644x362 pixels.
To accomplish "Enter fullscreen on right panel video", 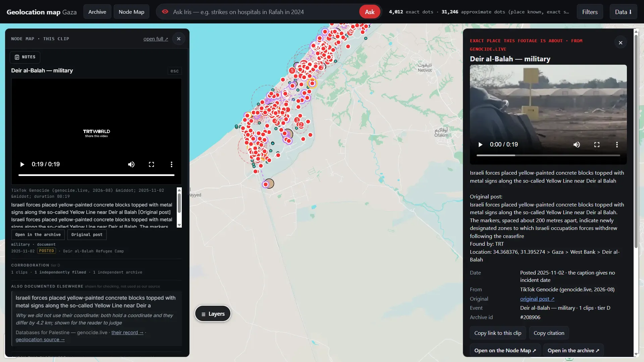I will [597, 144].
